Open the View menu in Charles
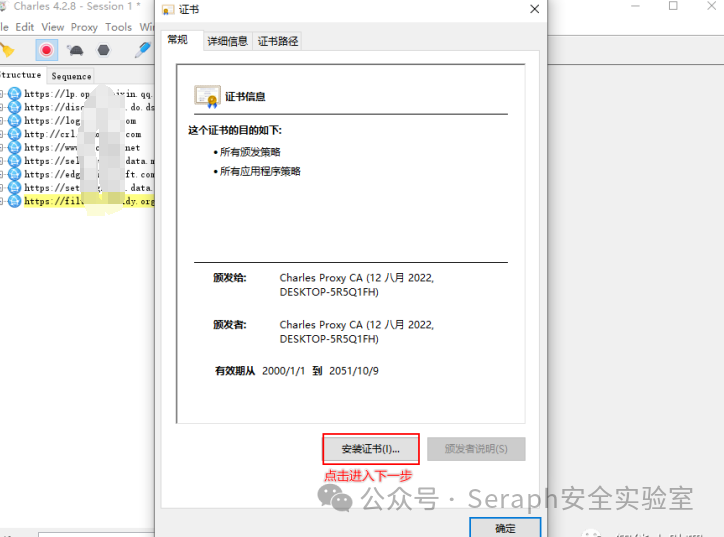Viewport: 724px width, 537px height. click(53, 27)
